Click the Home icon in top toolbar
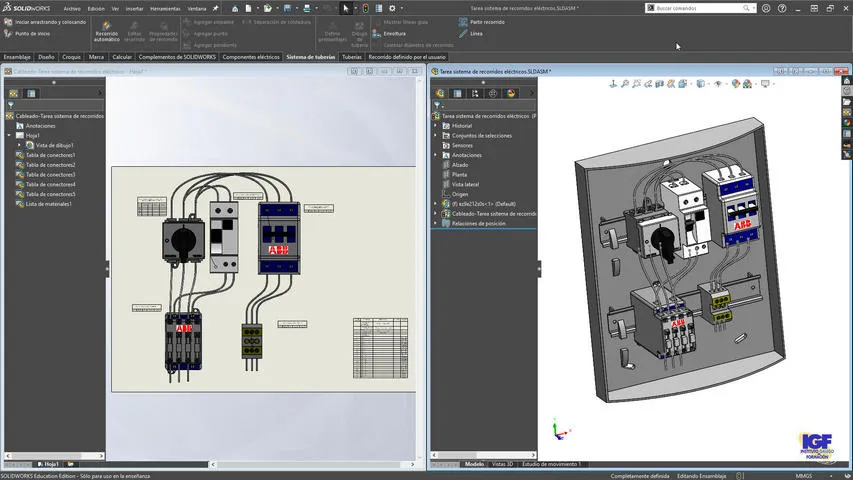 coord(234,8)
